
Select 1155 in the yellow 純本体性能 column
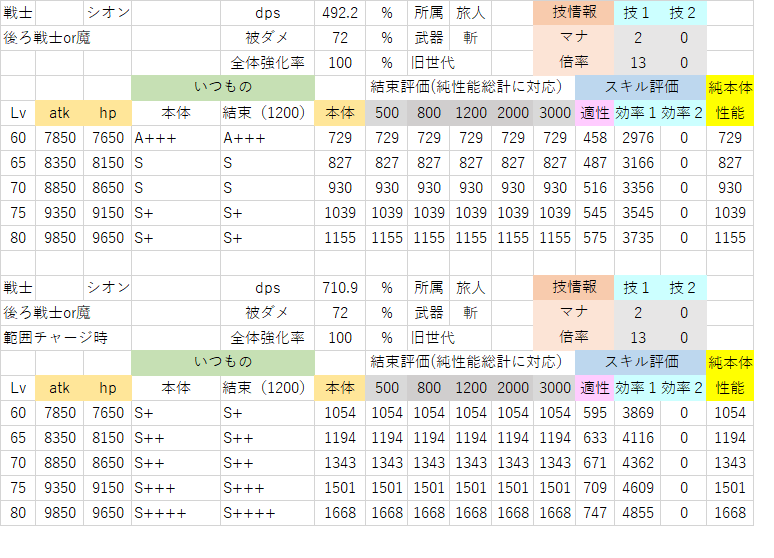click(730, 238)
